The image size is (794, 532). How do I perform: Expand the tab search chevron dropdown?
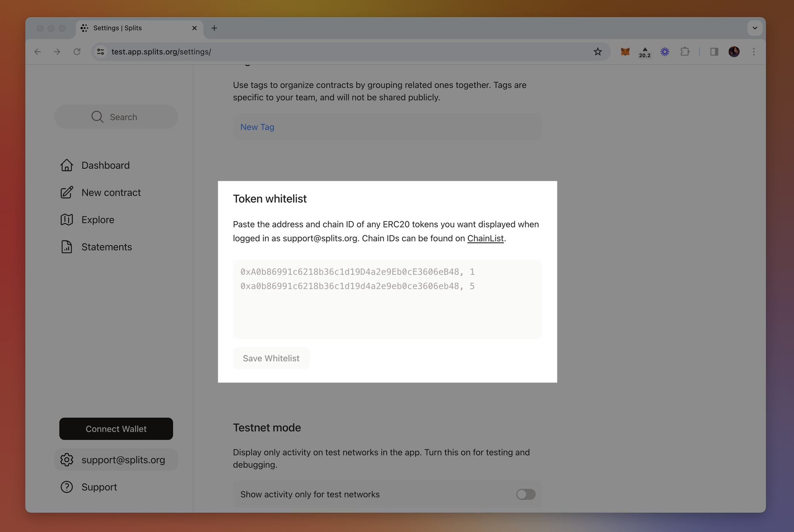(x=755, y=28)
